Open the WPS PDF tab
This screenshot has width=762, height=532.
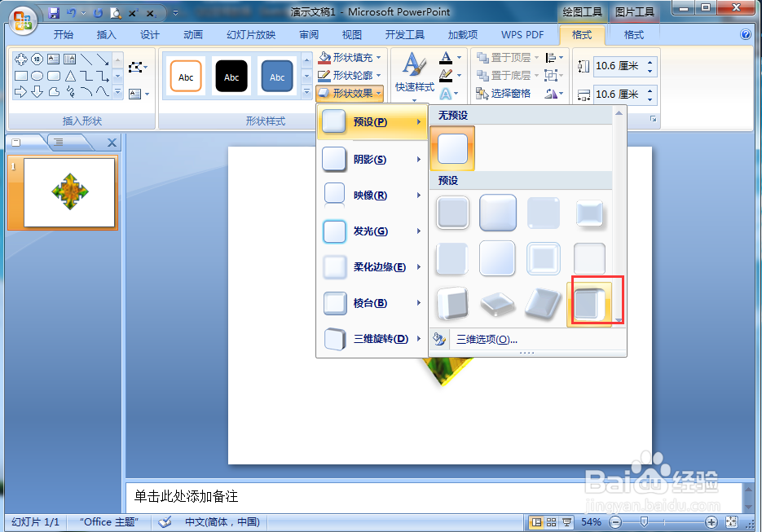coord(522,34)
